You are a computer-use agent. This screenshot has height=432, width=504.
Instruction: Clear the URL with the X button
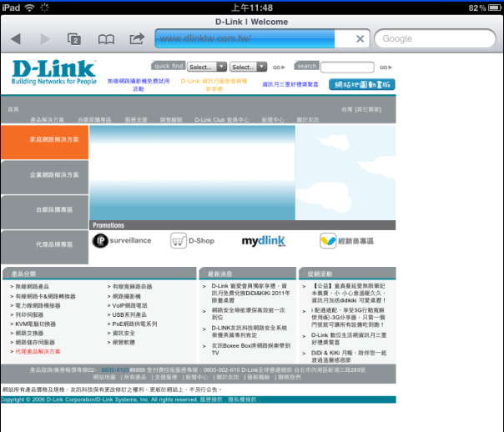pyautogui.click(x=360, y=39)
